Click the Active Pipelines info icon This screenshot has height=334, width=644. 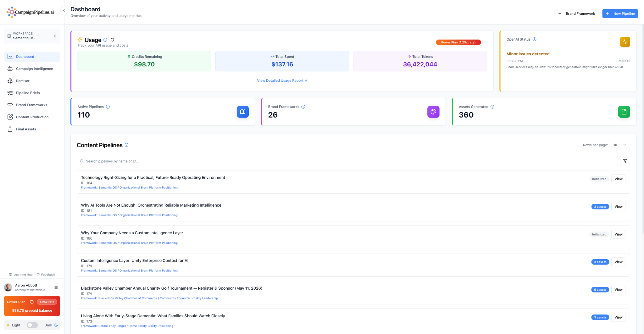108,107
